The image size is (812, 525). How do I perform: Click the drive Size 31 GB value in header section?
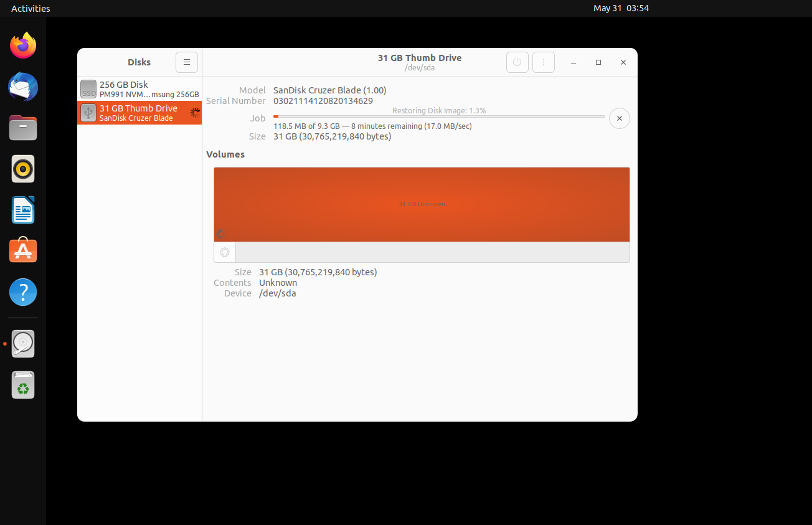[x=332, y=136]
